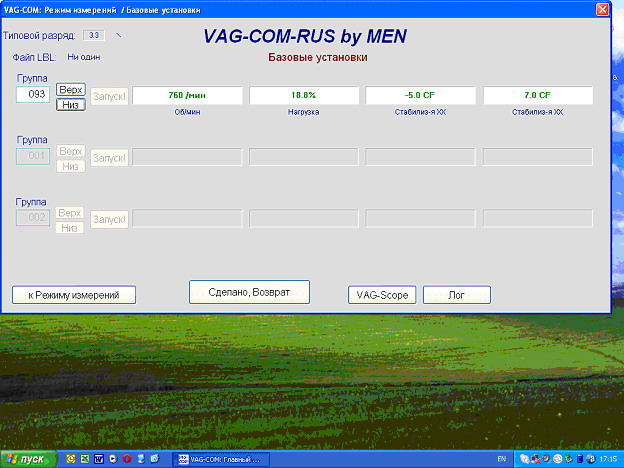Click the first yellow Quick Launch icon

[70, 459]
